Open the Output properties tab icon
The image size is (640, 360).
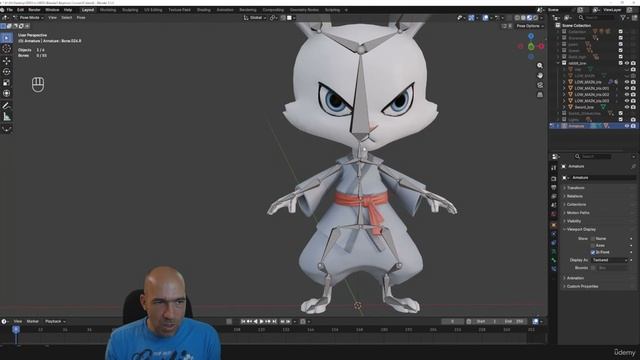point(553,187)
